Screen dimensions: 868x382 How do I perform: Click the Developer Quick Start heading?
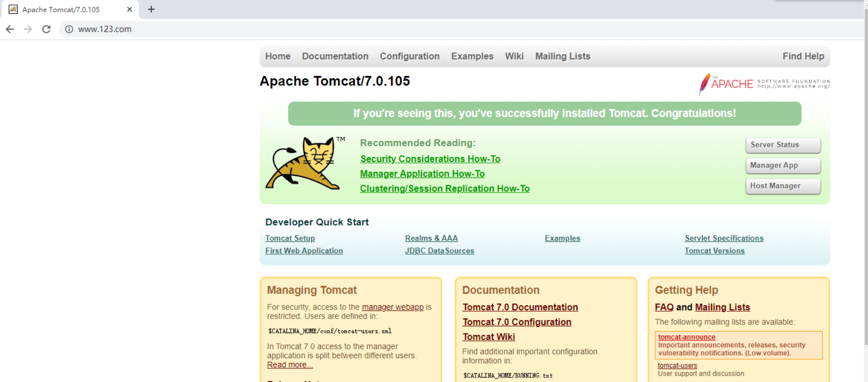point(317,222)
